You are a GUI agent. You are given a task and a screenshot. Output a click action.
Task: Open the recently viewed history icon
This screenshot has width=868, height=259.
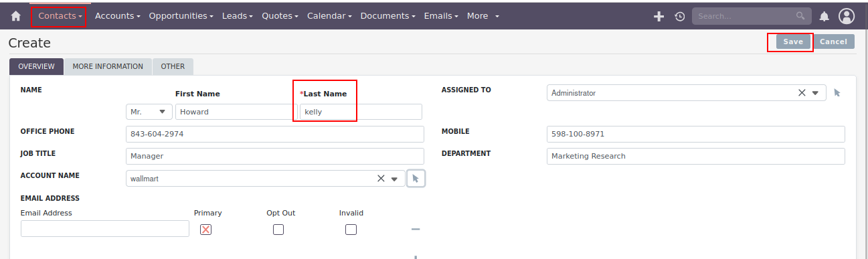(680, 16)
